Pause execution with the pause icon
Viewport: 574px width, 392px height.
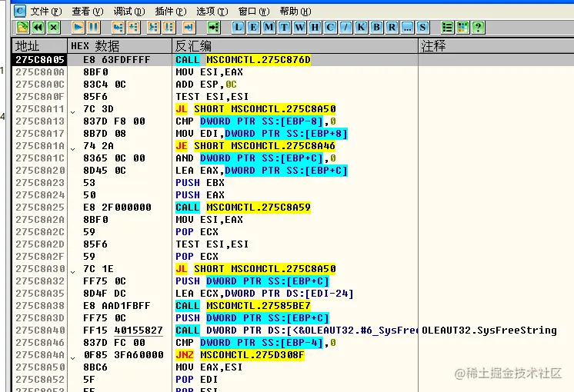tap(94, 28)
